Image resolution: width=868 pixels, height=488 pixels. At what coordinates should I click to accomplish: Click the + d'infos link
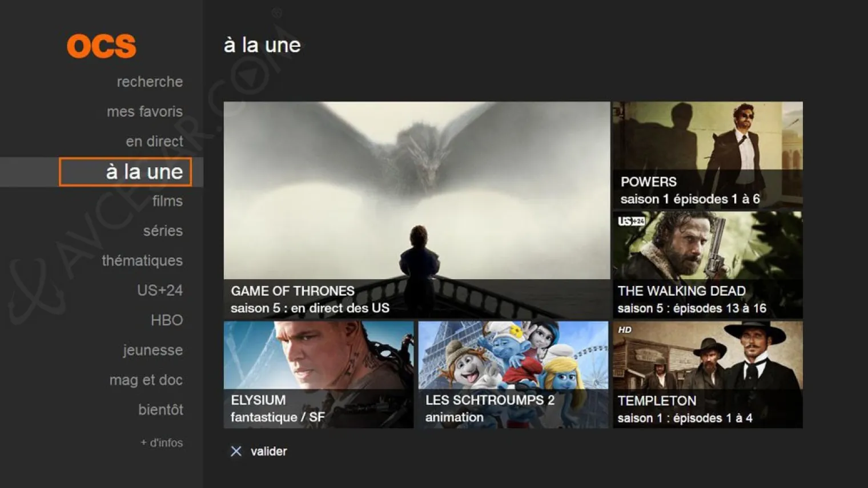pyautogui.click(x=162, y=442)
